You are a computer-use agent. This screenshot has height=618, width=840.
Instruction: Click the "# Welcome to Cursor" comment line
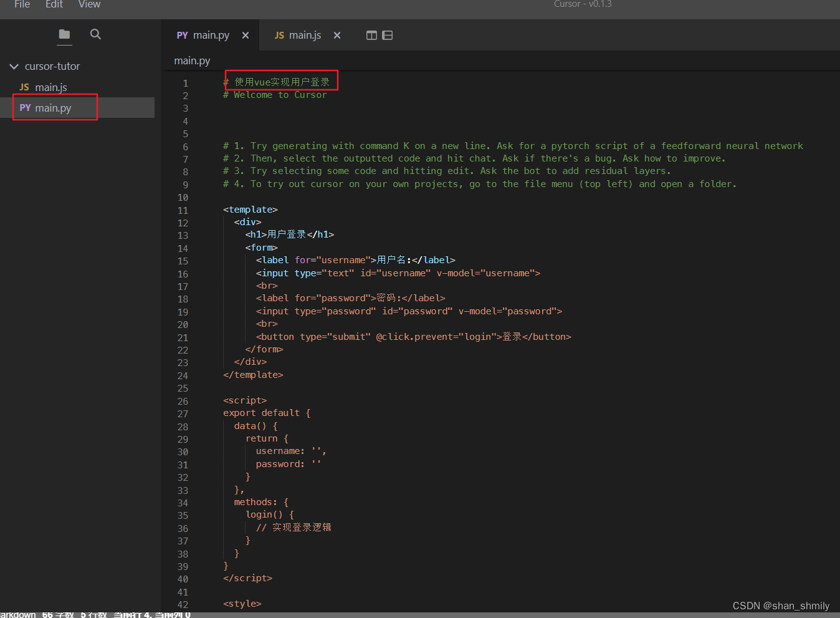pos(275,95)
